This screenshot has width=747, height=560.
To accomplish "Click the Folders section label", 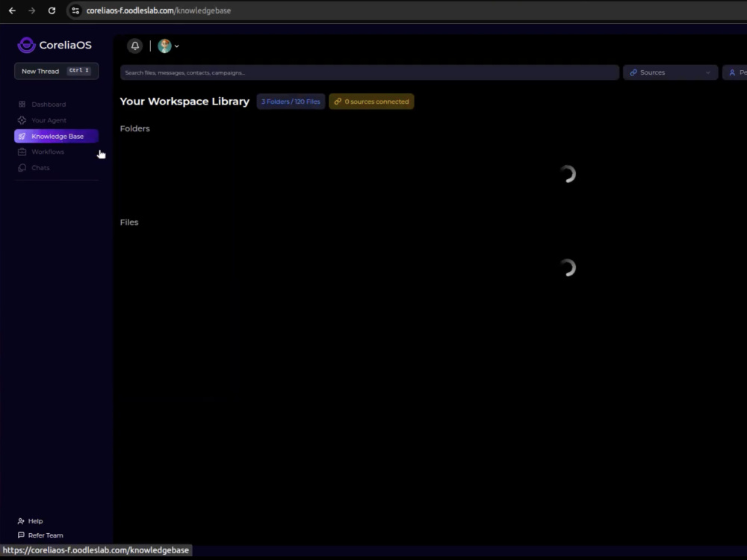I will point(134,128).
